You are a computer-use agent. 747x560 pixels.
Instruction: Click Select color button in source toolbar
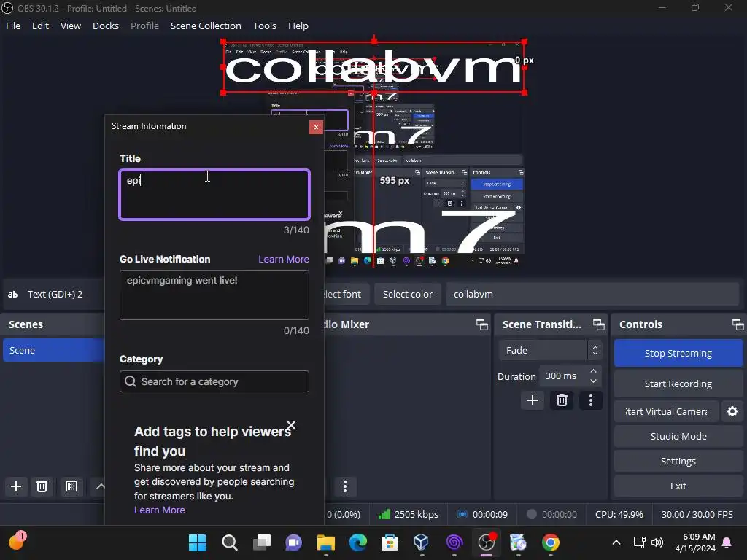pyautogui.click(x=408, y=295)
